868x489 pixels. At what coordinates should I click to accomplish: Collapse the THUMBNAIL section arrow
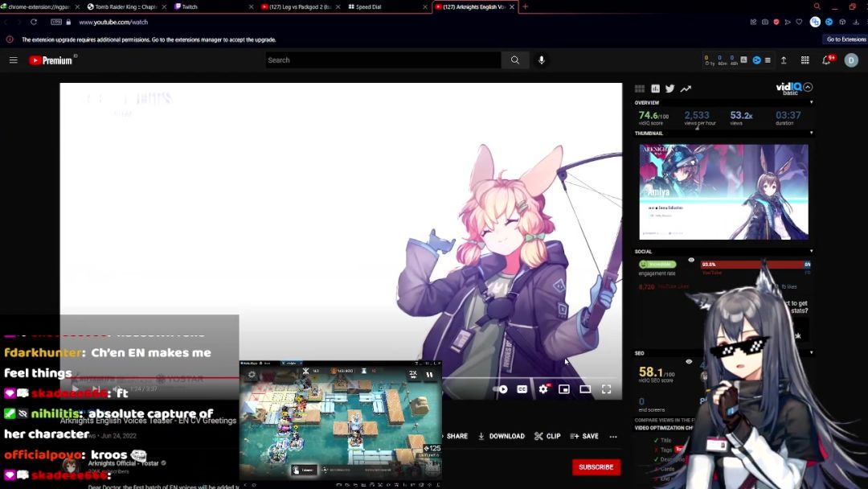(812, 133)
